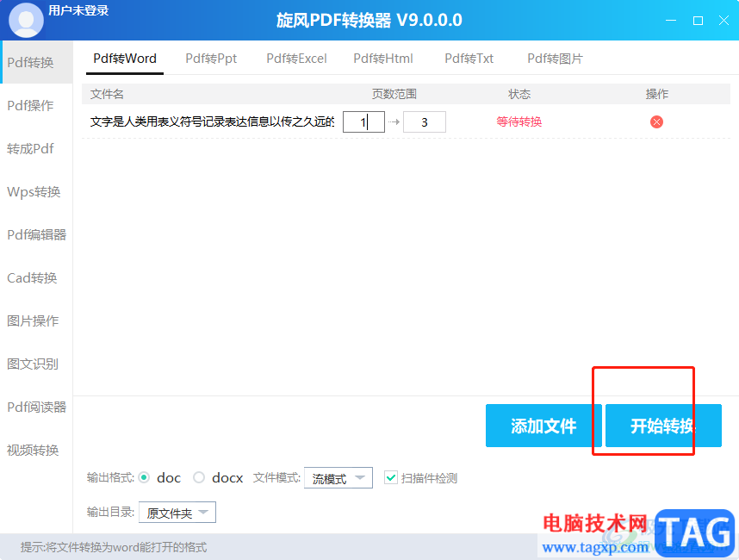Image resolution: width=739 pixels, height=560 pixels.
Task: Click the 等待转换 status text
Action: 519,122
